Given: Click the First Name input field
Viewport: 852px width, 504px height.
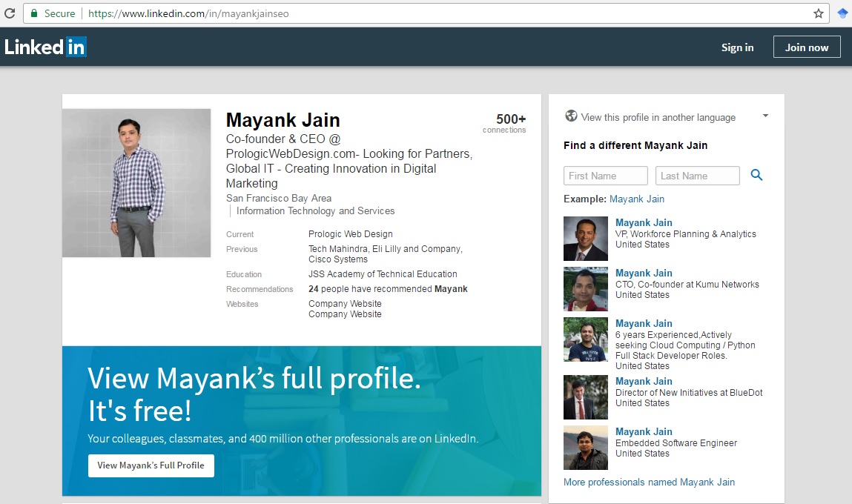Looking at the screenshot, I should point(606,176).
